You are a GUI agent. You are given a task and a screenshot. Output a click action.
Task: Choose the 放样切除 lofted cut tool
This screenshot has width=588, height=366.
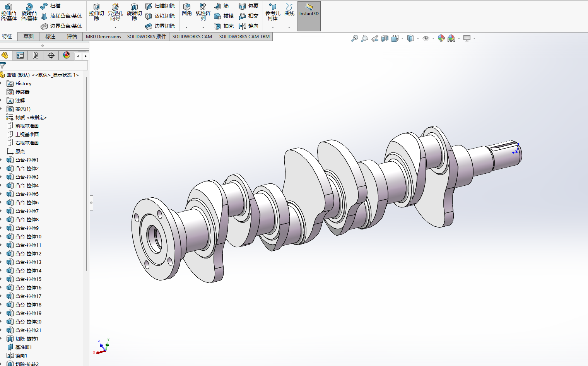(160, 16)
